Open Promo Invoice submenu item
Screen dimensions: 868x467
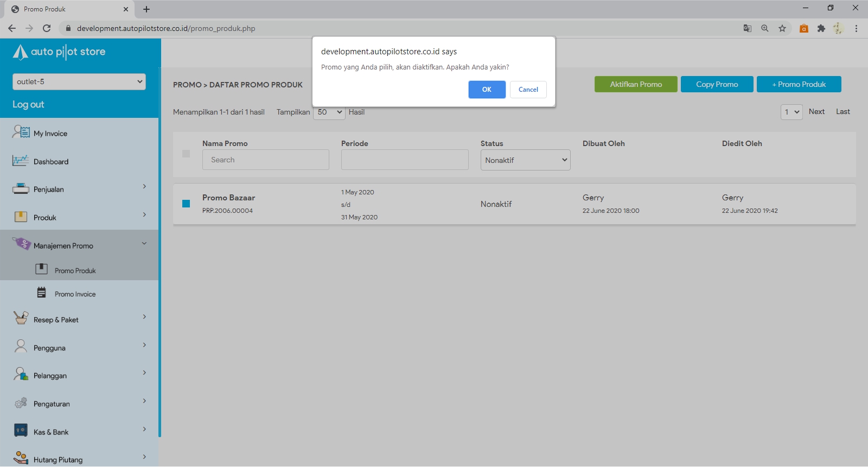[75, 294]
